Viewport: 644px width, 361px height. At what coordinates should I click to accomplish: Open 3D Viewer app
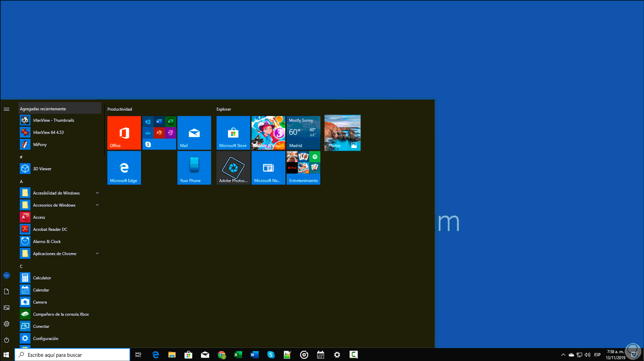click(60, 169)
